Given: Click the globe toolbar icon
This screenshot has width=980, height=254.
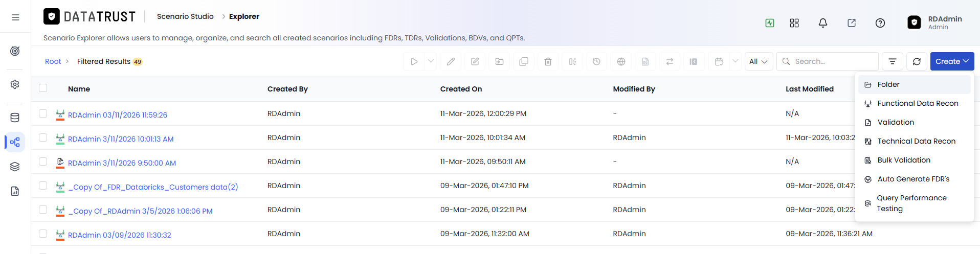Looking at the screenshot, I should pos(621,61).
